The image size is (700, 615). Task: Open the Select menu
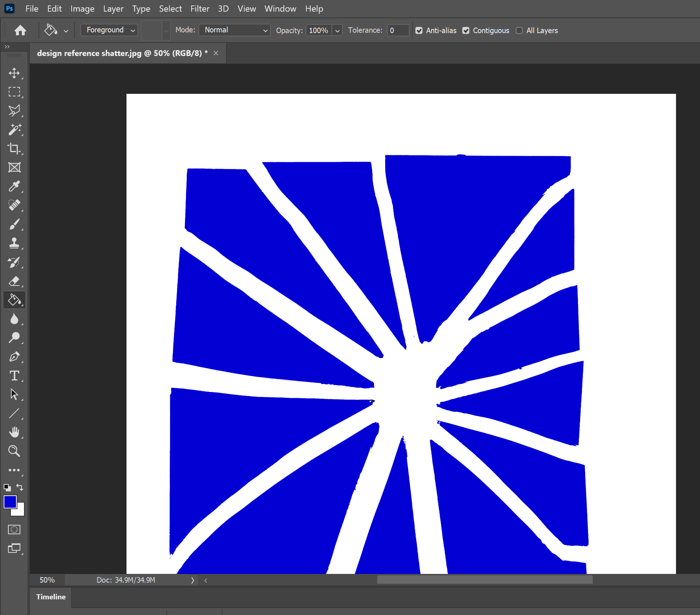pos(170,8)
